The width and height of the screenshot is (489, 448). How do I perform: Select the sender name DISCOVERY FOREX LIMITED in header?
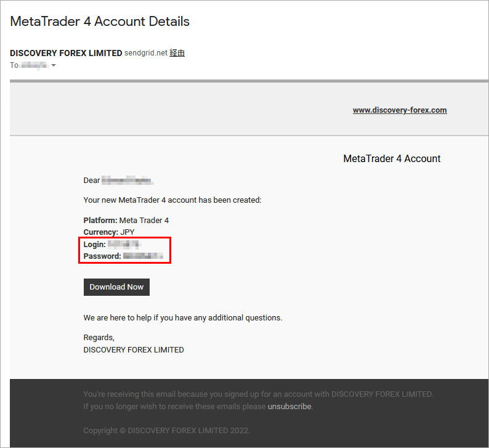click(x=66, y=53)
